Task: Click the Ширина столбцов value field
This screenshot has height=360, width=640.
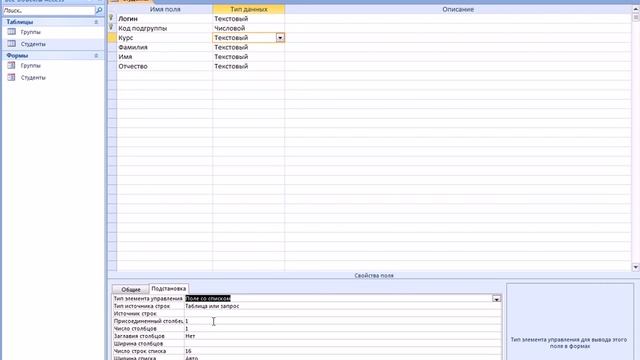Action: click(x=342, y=344)
